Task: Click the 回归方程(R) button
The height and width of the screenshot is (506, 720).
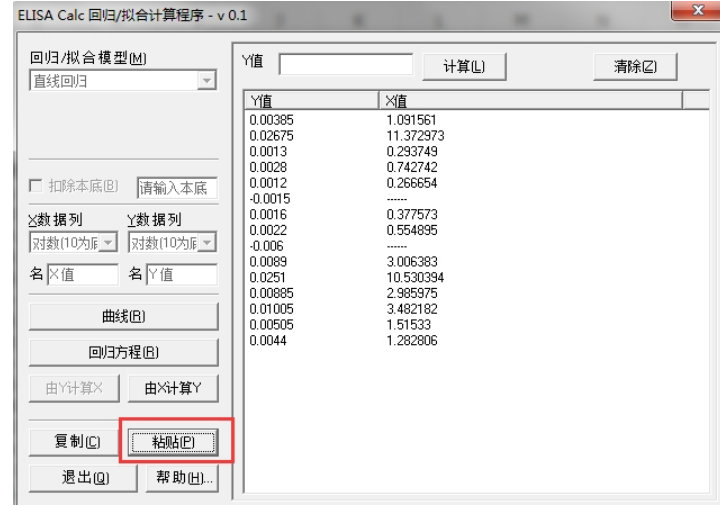Action: pos(124,352)
